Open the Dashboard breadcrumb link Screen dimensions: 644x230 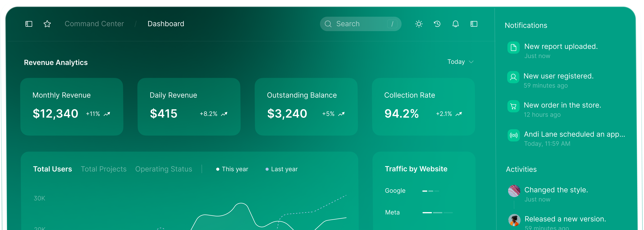coord(166,24)
